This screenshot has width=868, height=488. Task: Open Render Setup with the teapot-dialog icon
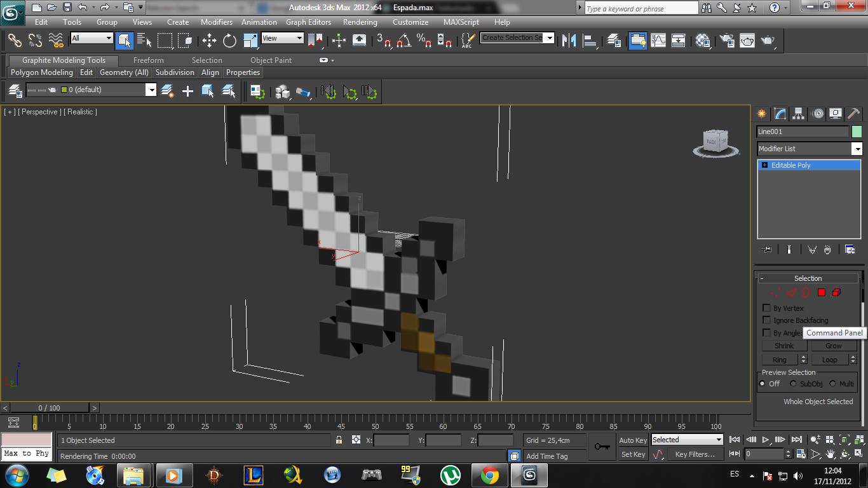(x=726, y=40)
